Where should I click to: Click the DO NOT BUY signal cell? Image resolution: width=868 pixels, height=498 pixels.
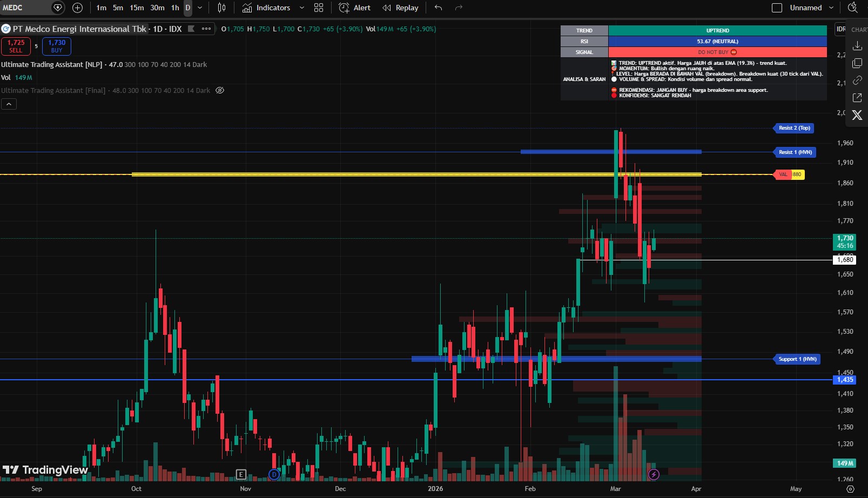[717, 52]
